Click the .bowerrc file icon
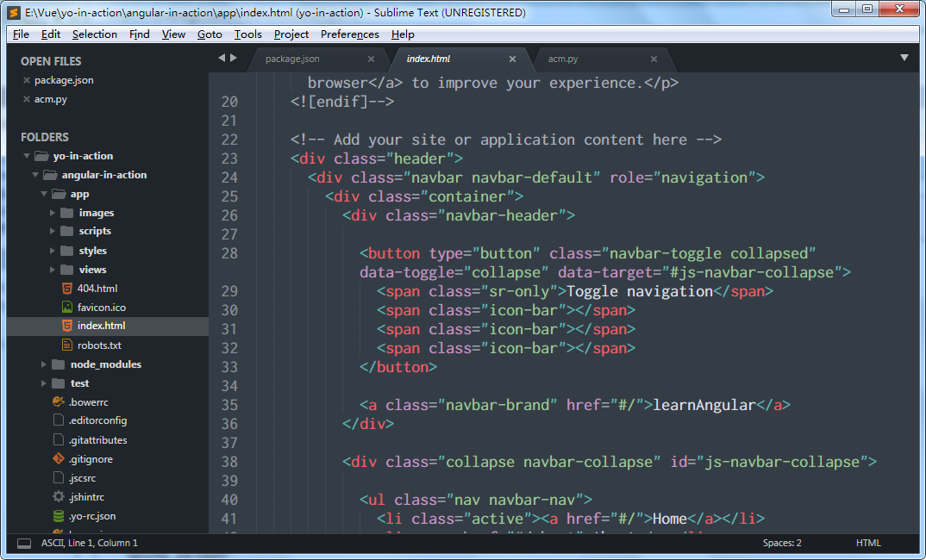The height and width of the screenshot is (560, 926). click(x=59, y=401)
